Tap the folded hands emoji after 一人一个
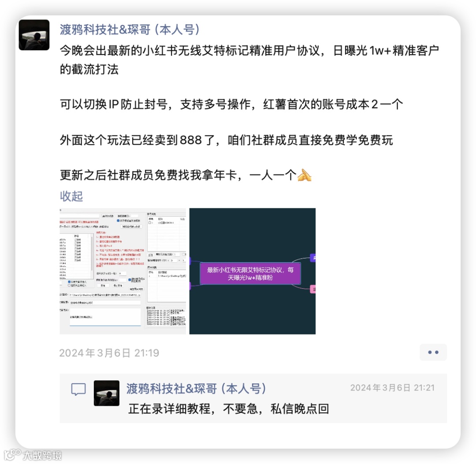 tap(305, 175)
